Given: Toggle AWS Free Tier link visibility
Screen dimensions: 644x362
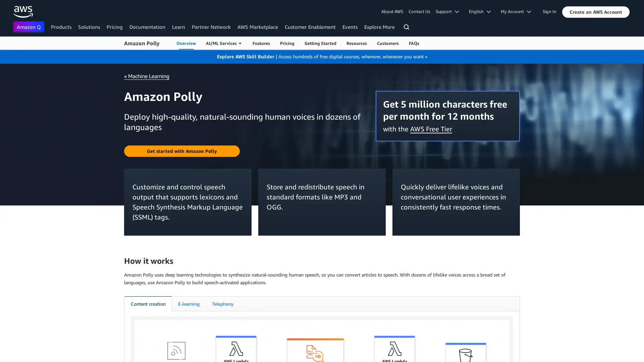Looking at the screenshot, I should [431, 129].
